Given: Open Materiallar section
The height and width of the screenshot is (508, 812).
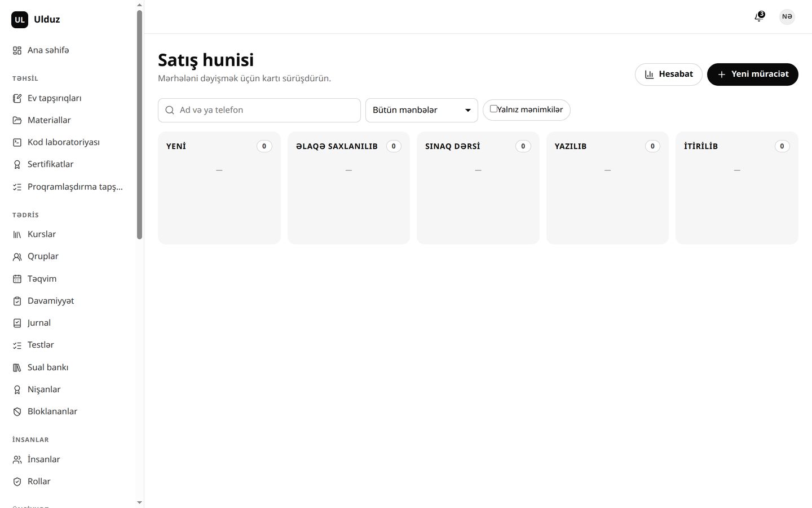Looking at the screenshot, I should coord(67,120).
